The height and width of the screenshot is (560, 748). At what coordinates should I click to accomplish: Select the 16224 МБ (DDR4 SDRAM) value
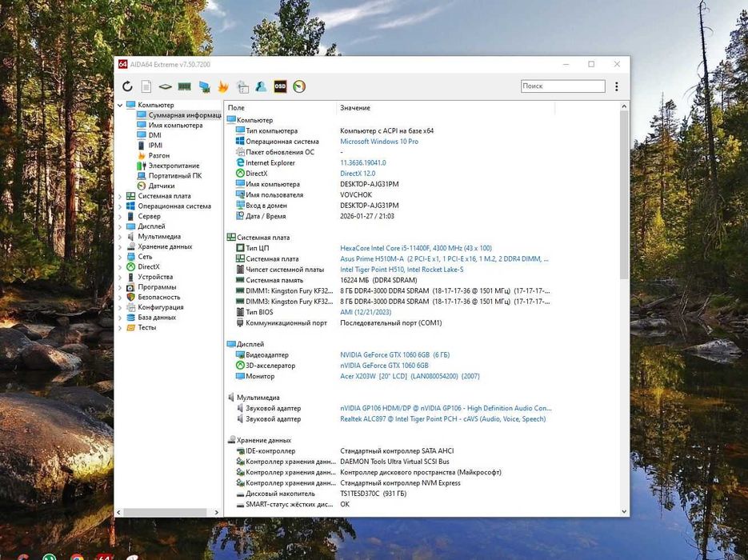point(378,280)
